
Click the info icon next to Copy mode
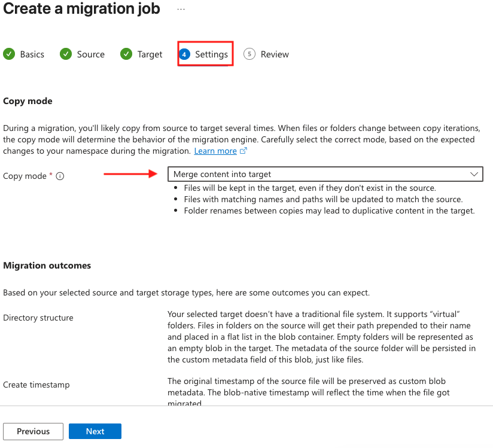coord(60,176)
